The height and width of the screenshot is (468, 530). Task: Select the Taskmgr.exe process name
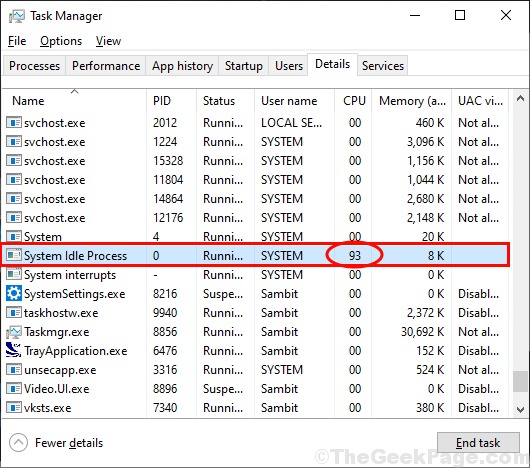coord(56,332)
